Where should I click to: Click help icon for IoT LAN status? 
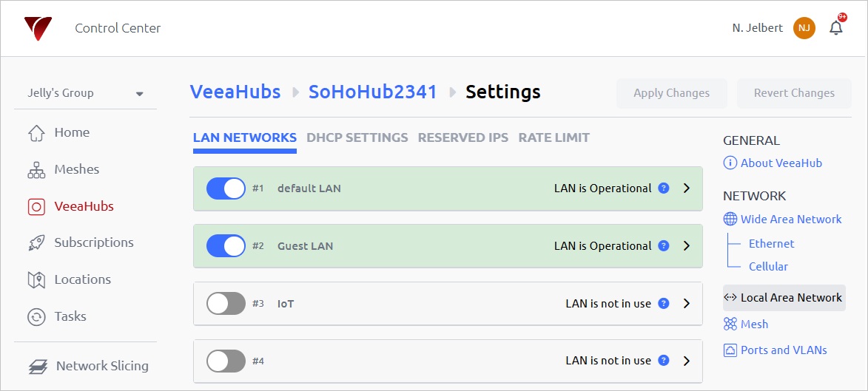[x=664, y=303]
